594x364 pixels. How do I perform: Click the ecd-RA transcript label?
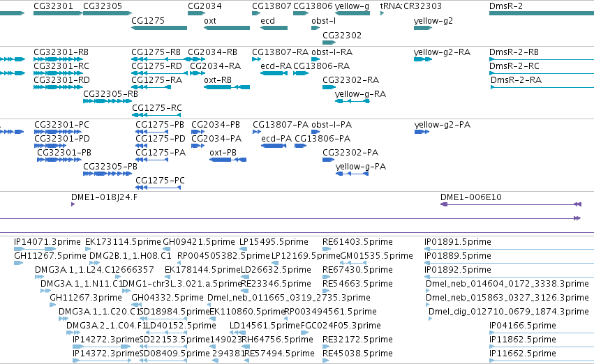click(276, 66)
